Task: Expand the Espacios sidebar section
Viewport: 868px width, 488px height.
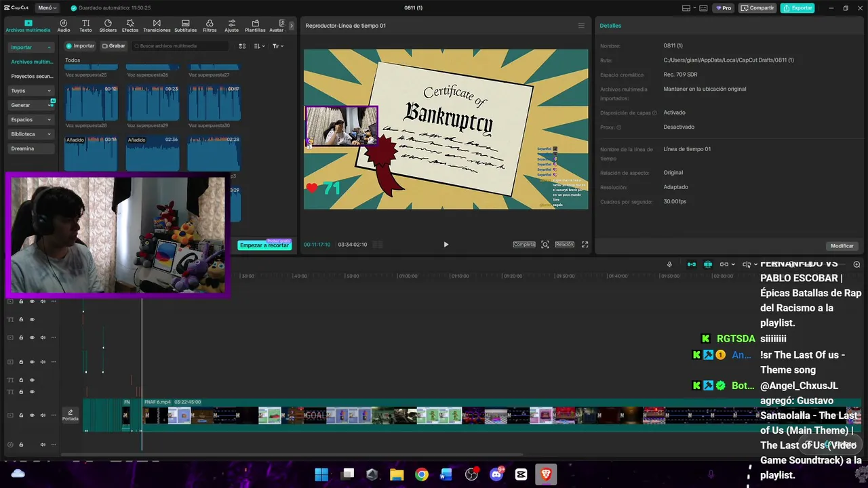Action: (31, 119)
